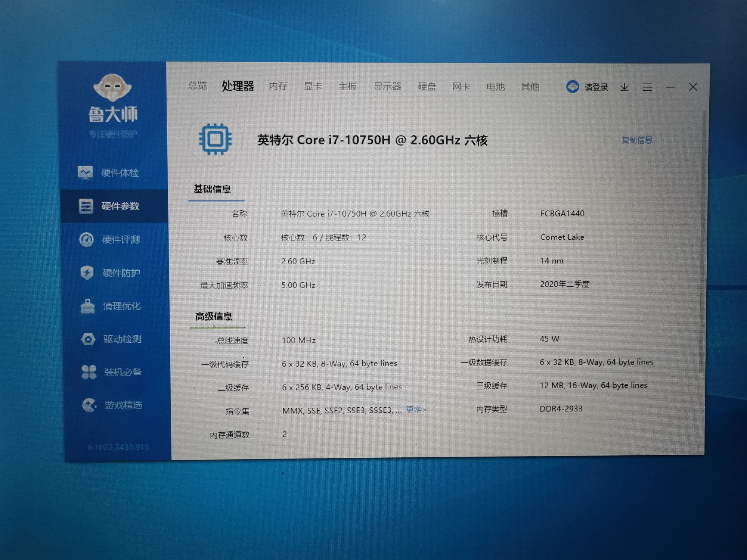Click the 2020年二季度 release date value

click(564, 284)
